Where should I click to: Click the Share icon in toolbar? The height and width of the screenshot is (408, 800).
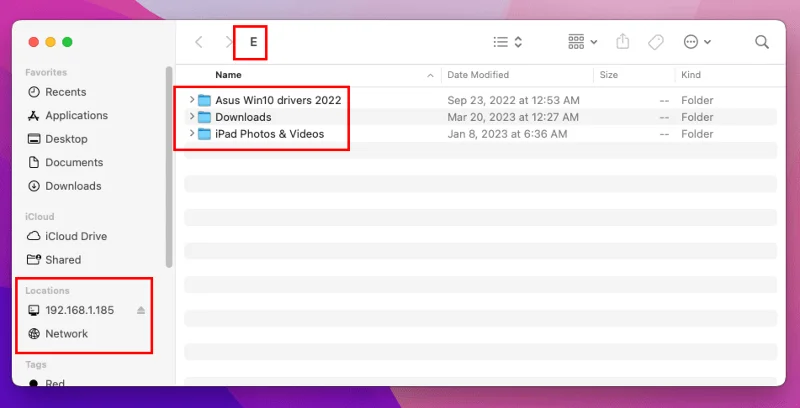click(x=623, y=42)
